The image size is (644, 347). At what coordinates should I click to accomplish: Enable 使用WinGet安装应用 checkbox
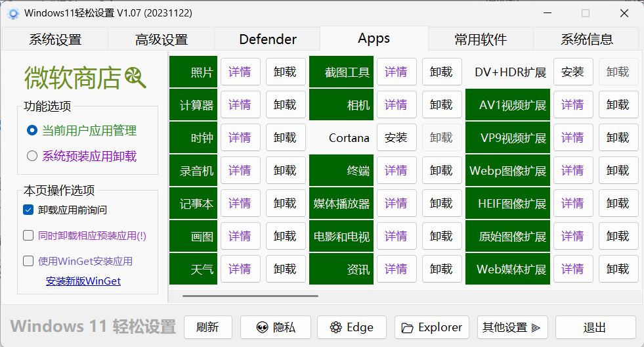coord(28,261)
